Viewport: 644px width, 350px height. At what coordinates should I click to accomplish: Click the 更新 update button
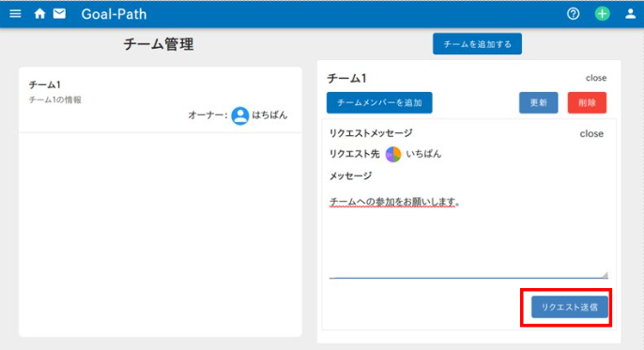click(x=539, y=102)
